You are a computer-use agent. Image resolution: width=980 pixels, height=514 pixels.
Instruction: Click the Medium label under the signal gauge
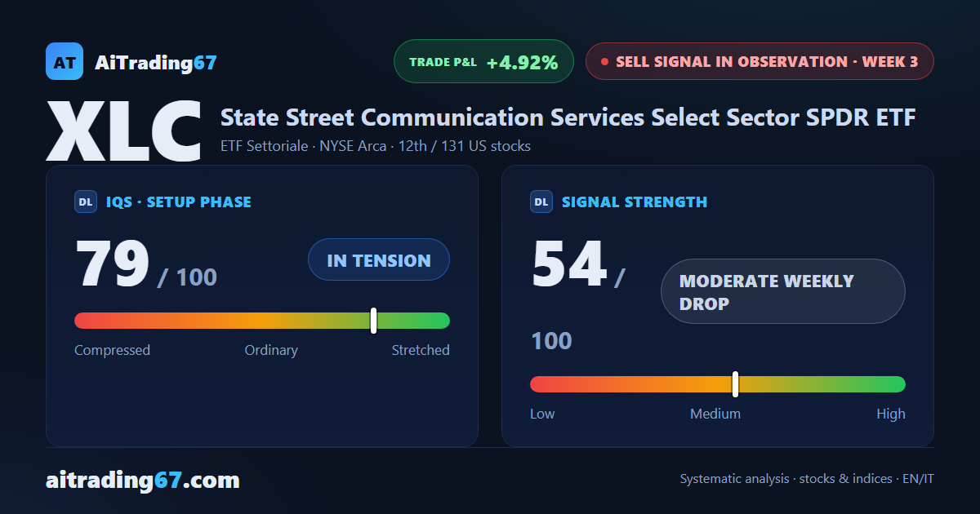715,414
